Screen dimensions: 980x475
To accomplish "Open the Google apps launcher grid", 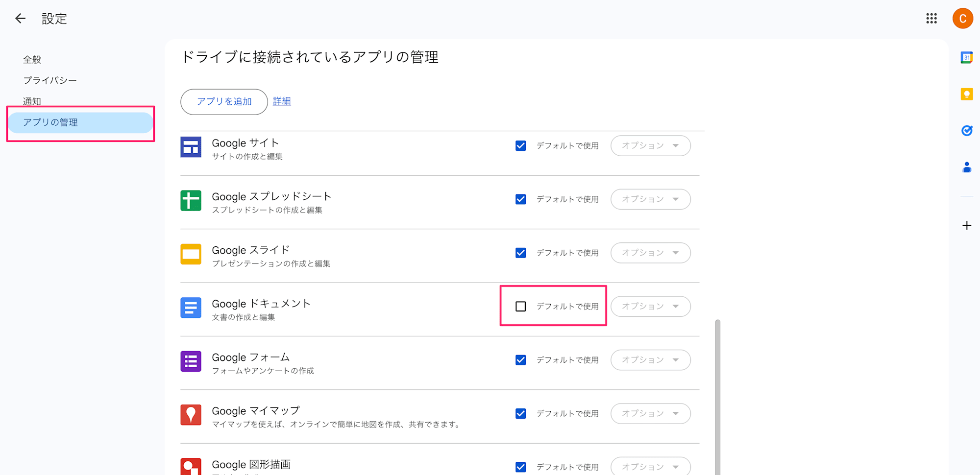I will (931, 18).
